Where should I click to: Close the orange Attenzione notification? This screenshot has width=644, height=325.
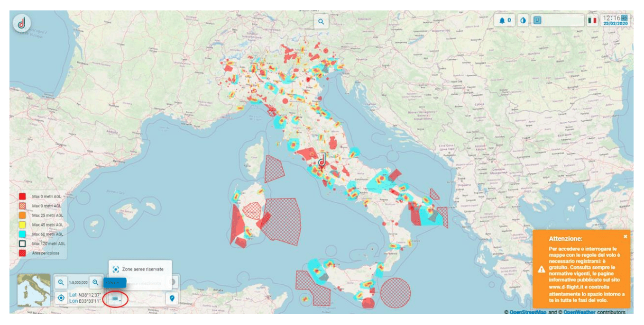625,236
